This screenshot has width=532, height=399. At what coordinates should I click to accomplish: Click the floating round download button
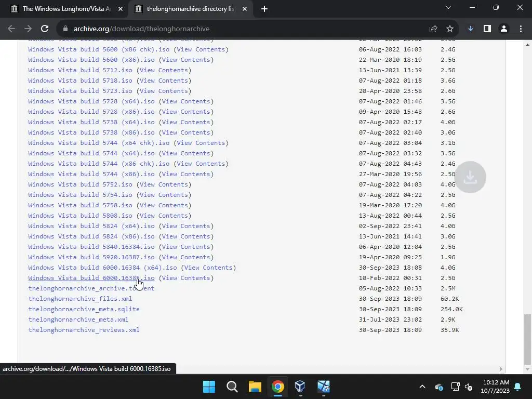(x=470, y=177)
